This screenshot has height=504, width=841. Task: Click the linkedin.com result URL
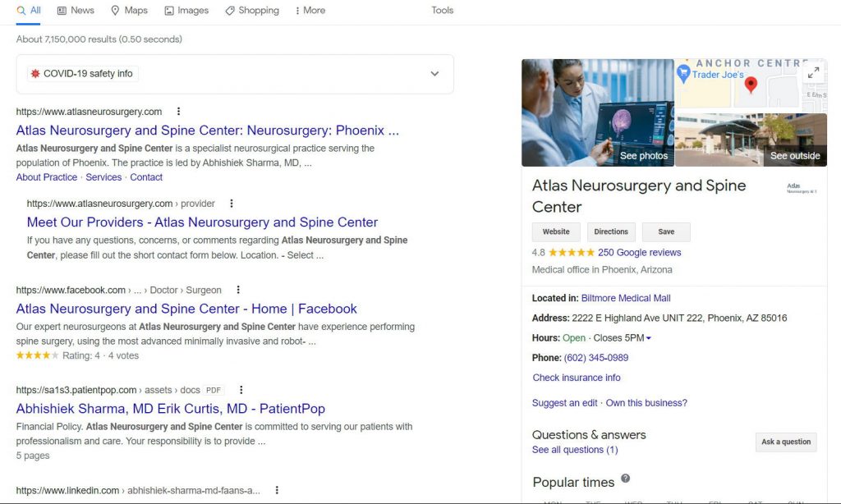click(138, 490)
